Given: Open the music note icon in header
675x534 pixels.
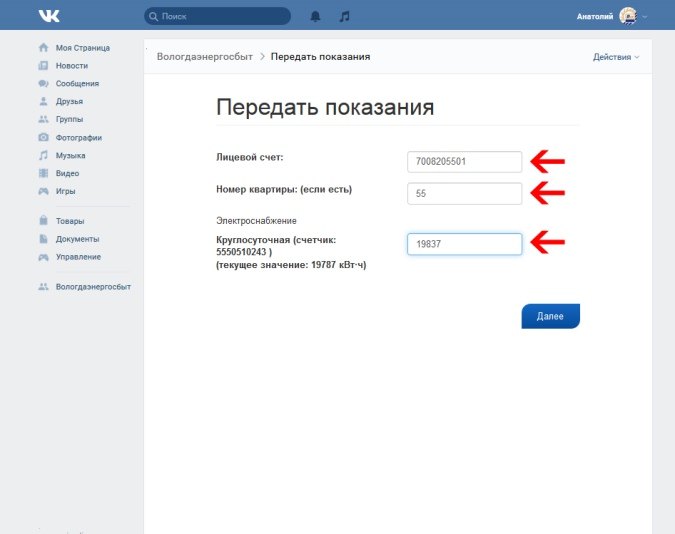Looking at the screenshot, I should click(344, 16).
